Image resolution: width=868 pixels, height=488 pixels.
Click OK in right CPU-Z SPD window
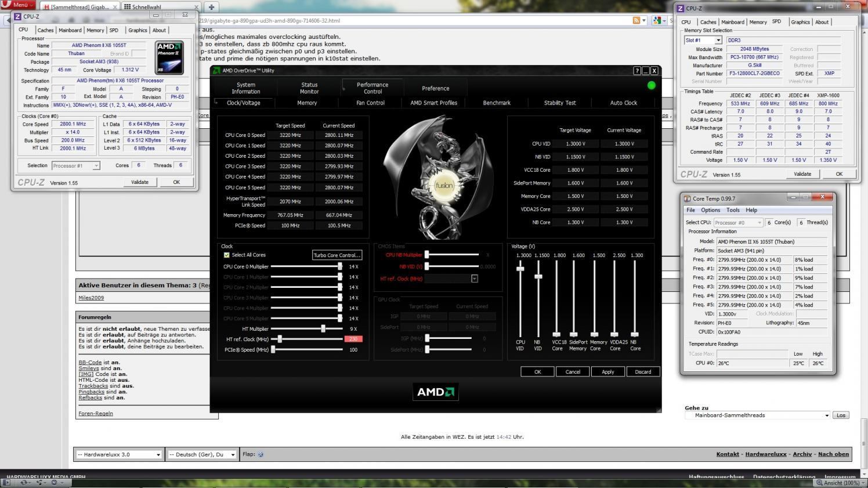(x=839, y=174)
